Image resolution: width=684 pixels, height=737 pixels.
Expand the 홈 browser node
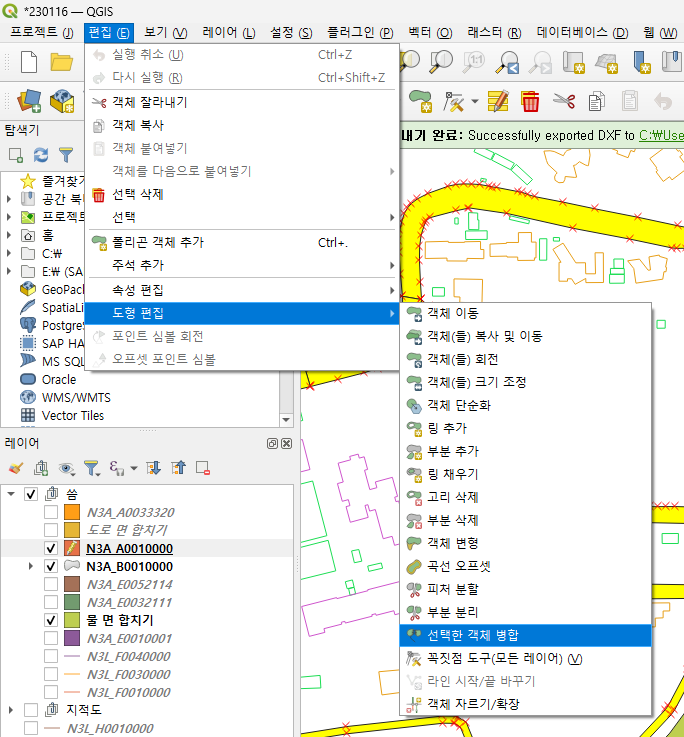9,235
